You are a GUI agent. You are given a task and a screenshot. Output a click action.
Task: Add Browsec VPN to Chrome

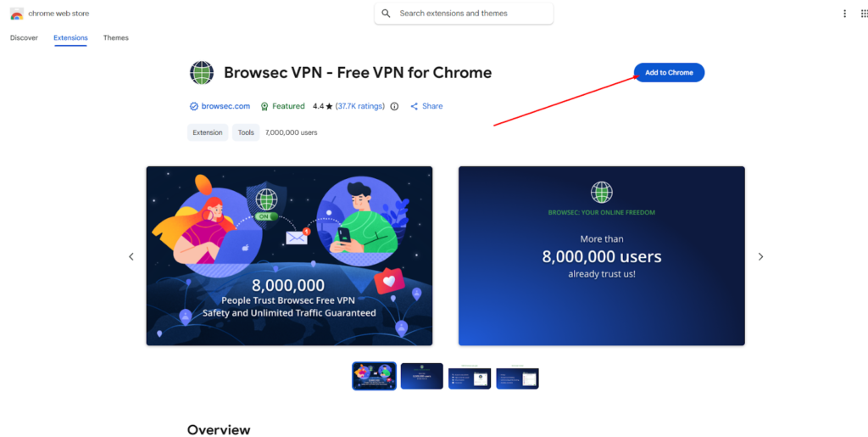669,73
